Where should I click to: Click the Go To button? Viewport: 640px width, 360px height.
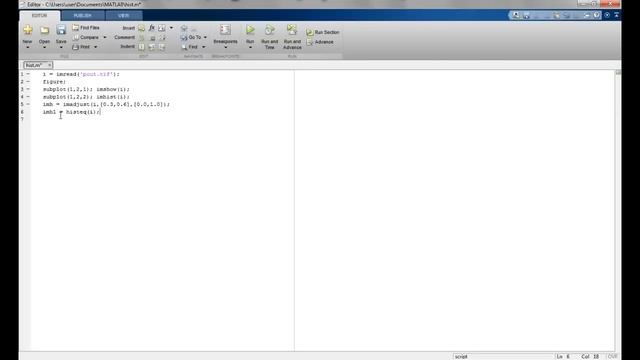pyautogui.click(x=191, y=37)
